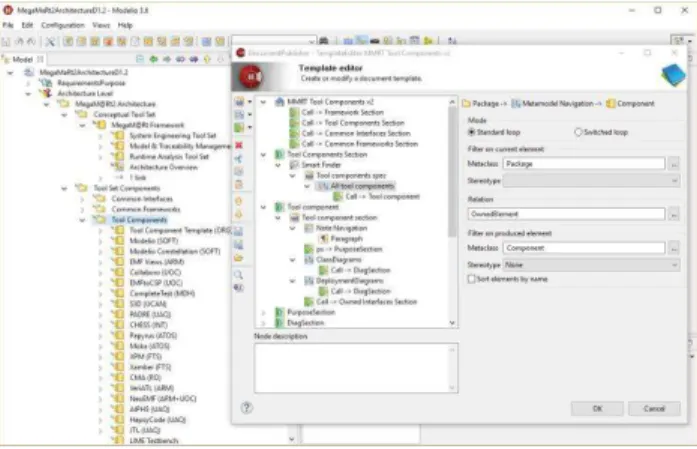Click the template tree vertical scrollbar
The height and width of the screenshot is (449, 697).
tap(452, 212)
